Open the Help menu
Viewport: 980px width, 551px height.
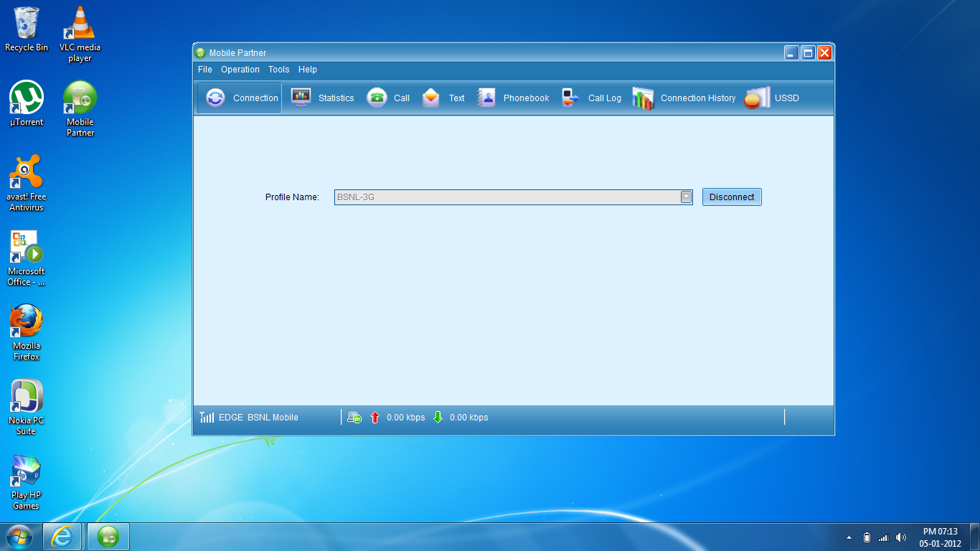308,70
